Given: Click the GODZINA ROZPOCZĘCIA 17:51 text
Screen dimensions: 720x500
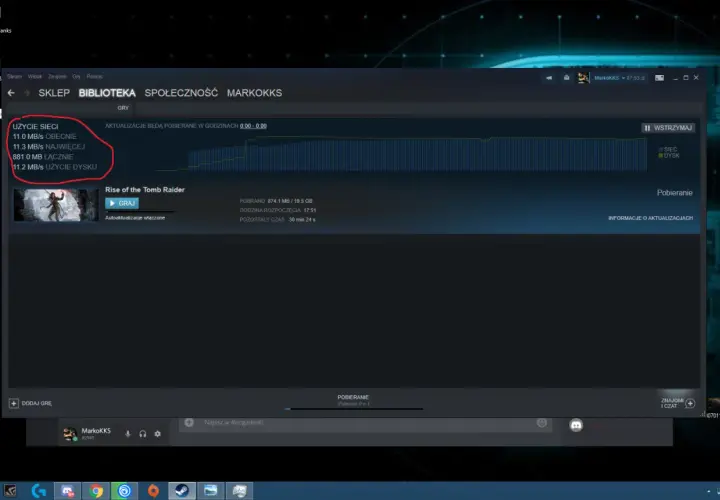Looking at the screenshot, I should (278, 210).
